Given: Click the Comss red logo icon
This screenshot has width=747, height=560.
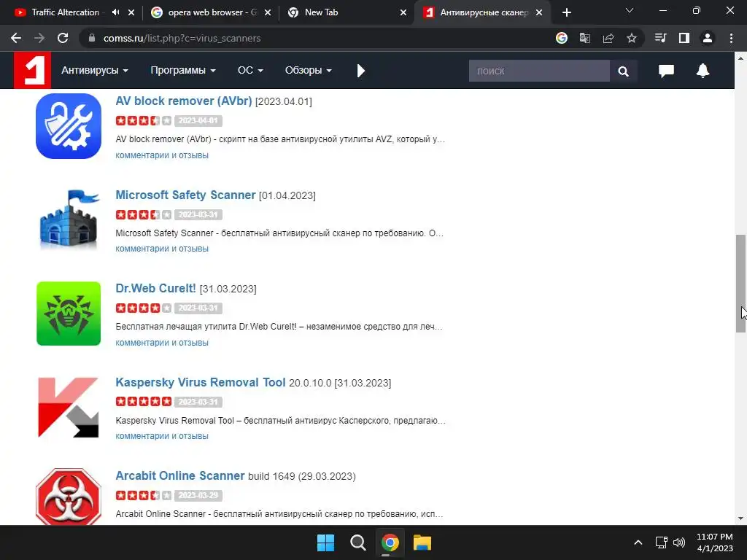Looking at the screenshot, I should point(32,71).
